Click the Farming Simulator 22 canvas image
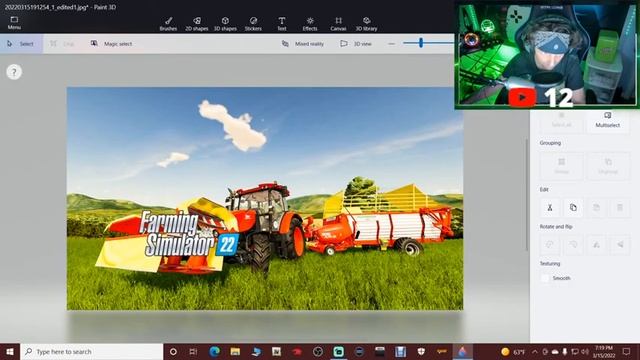The width and height of the screenshot is (640, 360). click(265, 198)
